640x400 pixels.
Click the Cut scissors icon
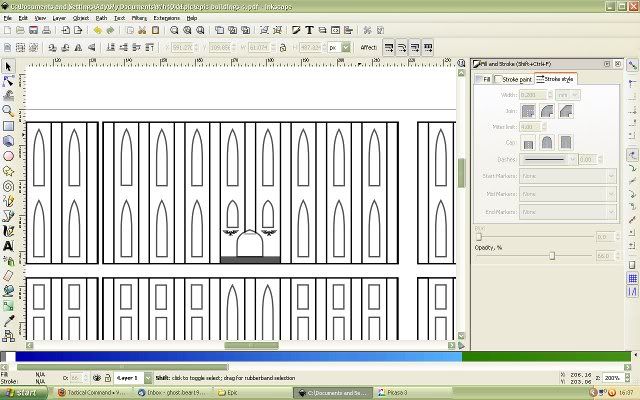coord(142,30)
